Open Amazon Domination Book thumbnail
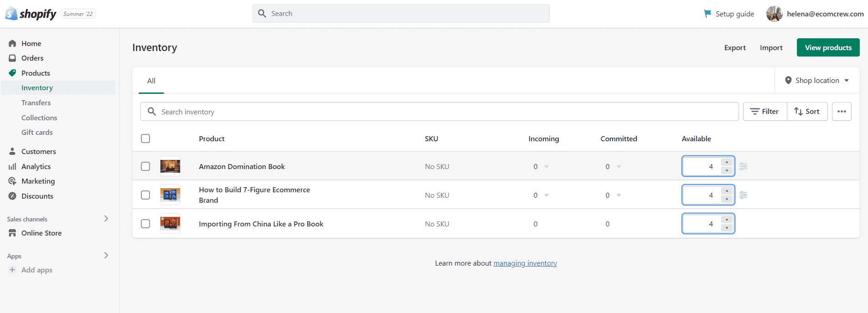 point(170,166)
